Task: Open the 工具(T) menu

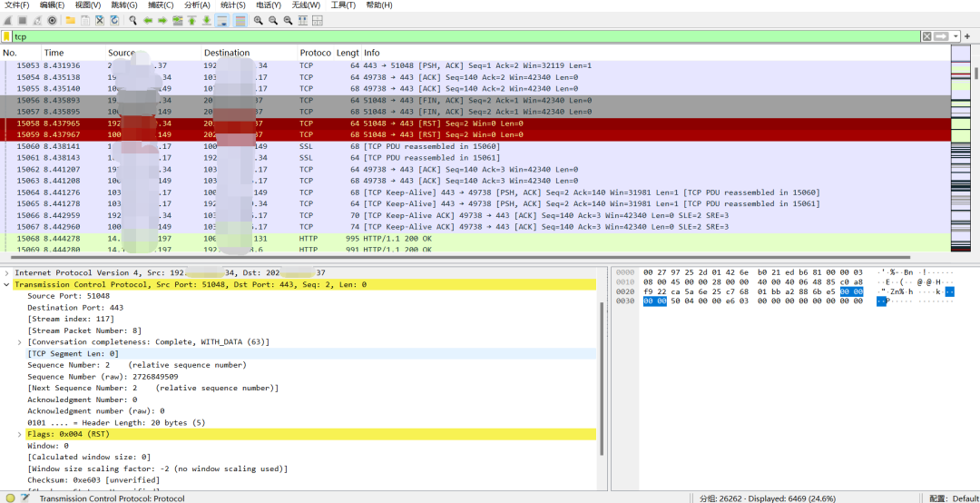Action: click(x=342, y=5)
